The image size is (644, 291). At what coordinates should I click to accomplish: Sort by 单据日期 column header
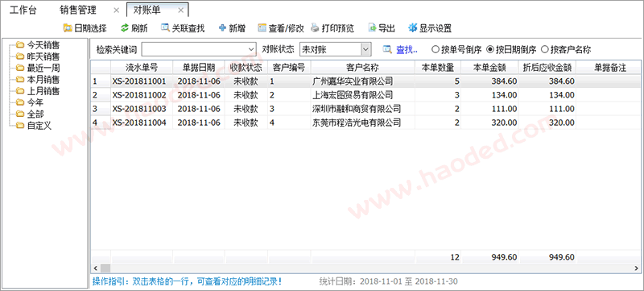(x=199, y=67)
